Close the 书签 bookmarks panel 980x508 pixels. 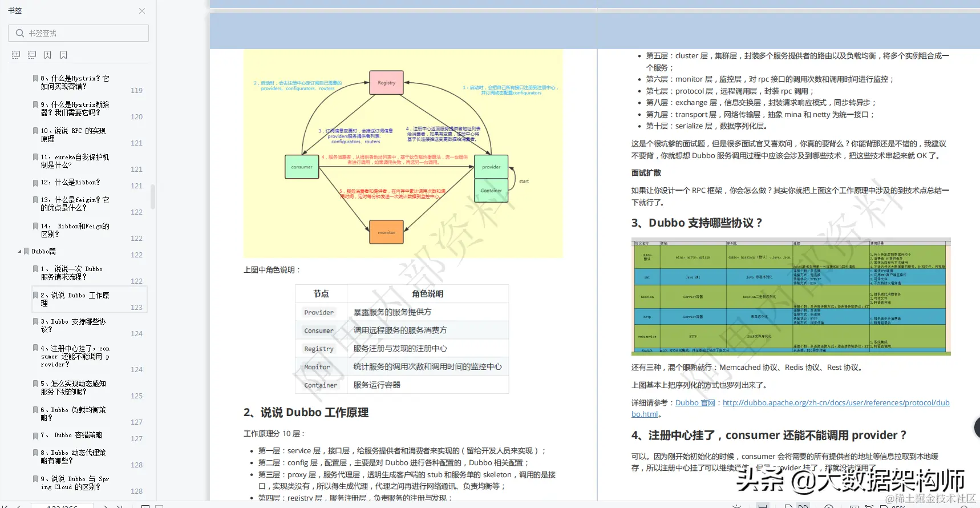point(142,11)
